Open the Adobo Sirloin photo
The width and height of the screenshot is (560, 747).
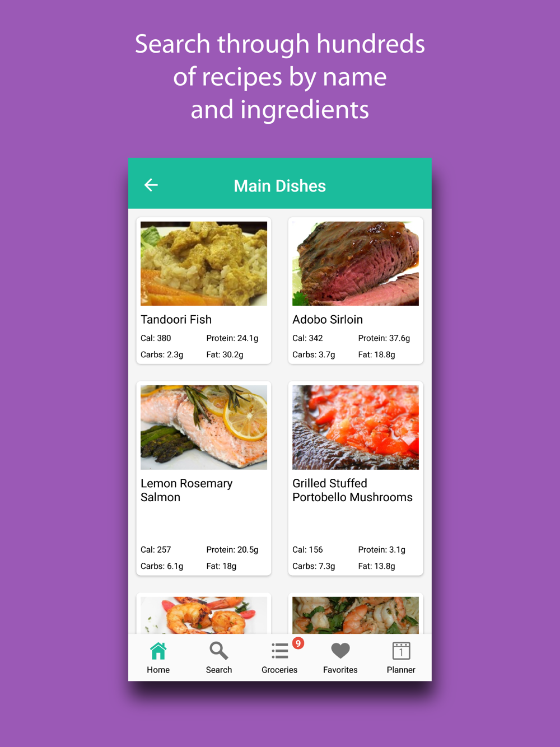click(356, 264)
